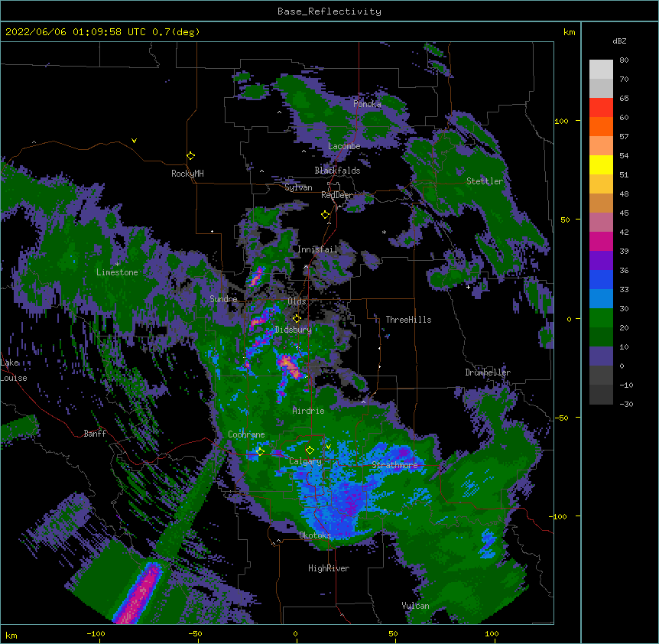Click the ThreeHills town label
Screen dimensions: 659x644
pos(408,320)
